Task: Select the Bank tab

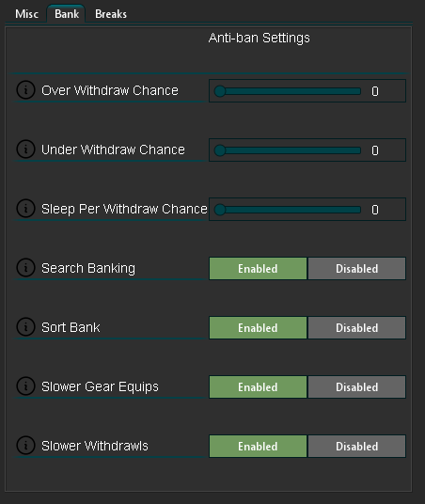Action: pos(66,14)
